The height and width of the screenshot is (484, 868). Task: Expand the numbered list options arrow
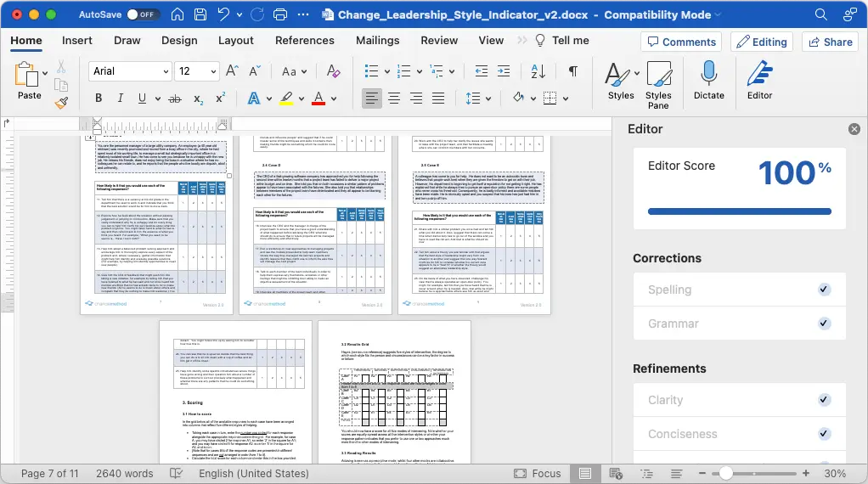click(419, 71)
